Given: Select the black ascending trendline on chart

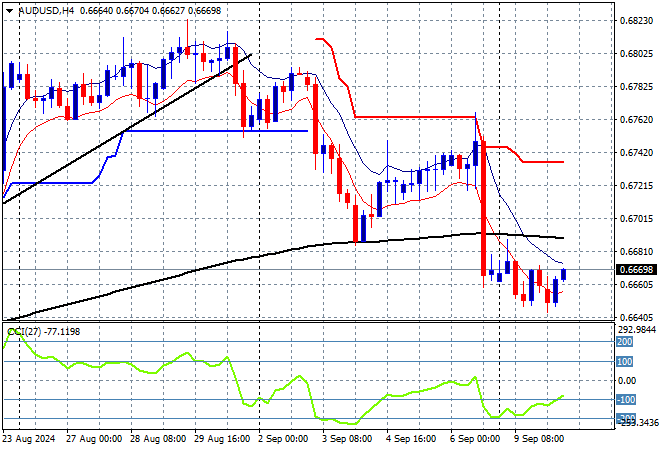Looking at the screenshot, I should 126,130.
